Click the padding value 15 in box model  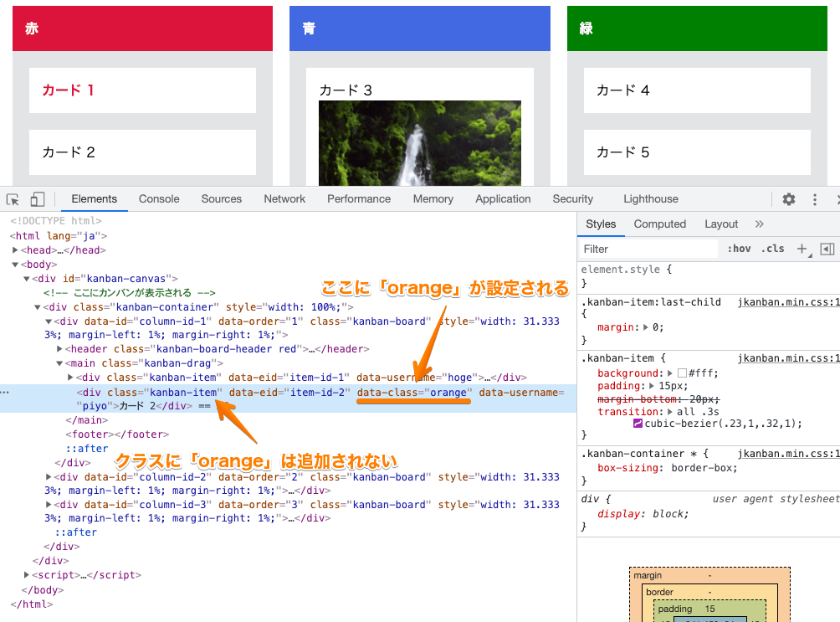[709, 609]
